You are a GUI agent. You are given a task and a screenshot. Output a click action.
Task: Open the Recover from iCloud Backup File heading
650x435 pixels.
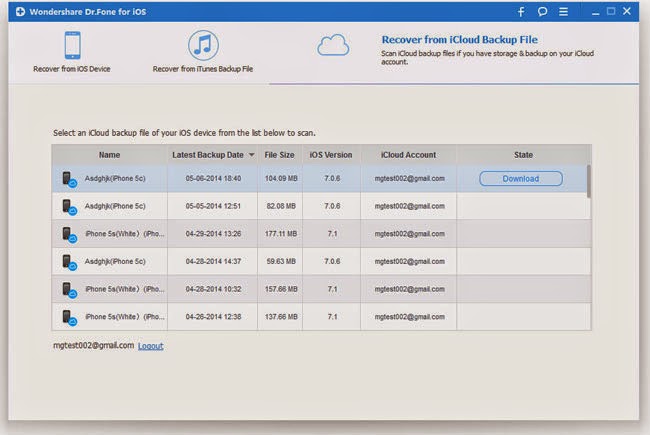click(459, 40)
